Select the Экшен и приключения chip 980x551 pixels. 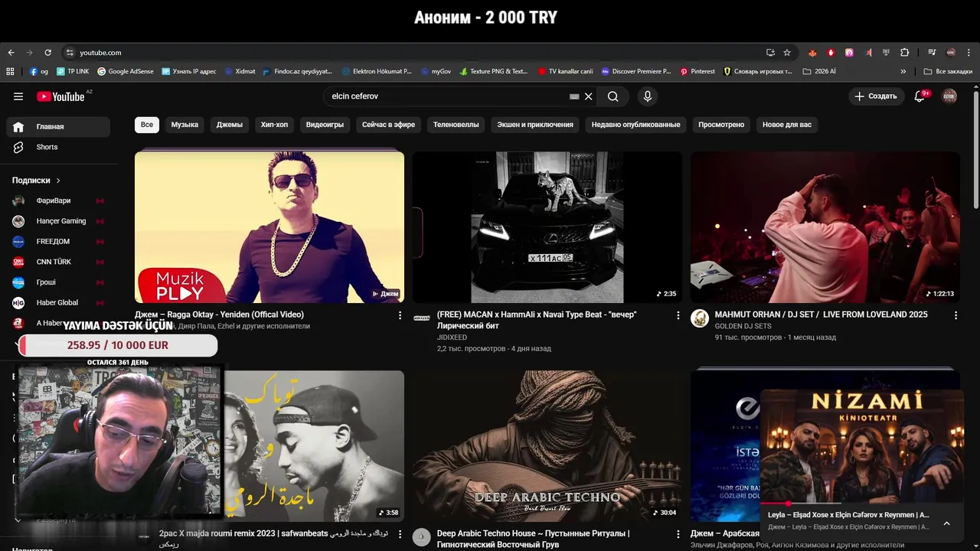coord(534,125)
